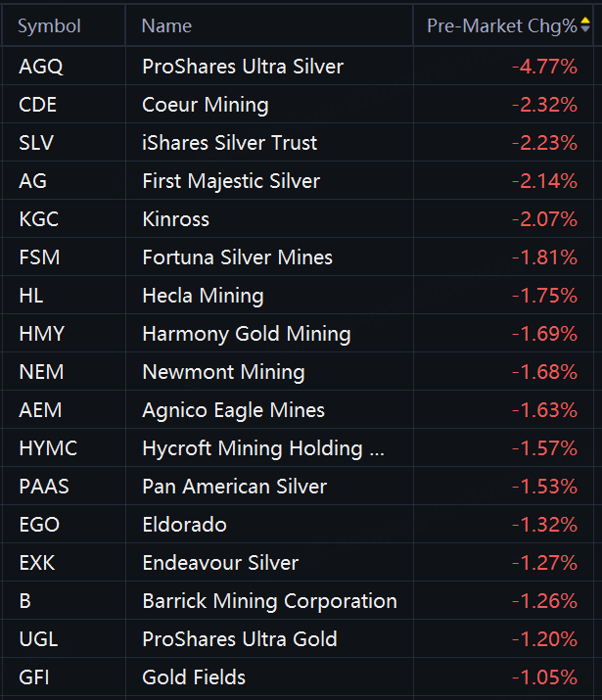Click the HL ticker symbol

[x=31, y=296]
